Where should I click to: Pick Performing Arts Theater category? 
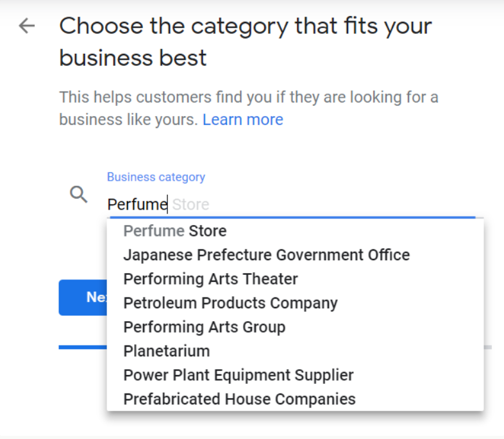[210, 279]
